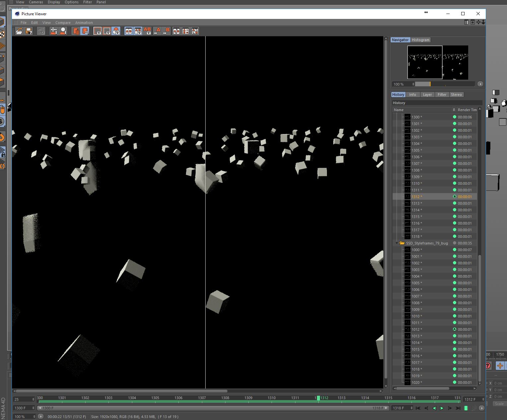This screenshot has width=507, height=420.
Task: Select history frame 1020
Action: click(435, 383)
